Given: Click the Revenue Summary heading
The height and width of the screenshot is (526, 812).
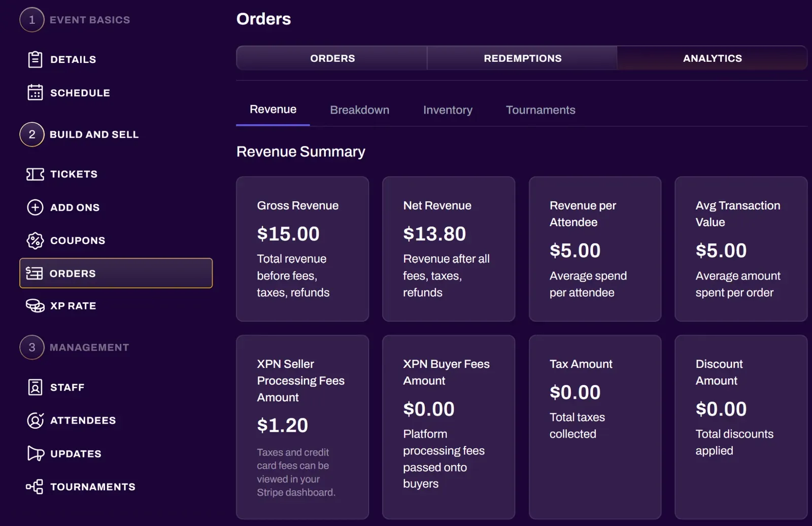Looking at the screenshot, I should pyautogui.click(x=301, y=152).
